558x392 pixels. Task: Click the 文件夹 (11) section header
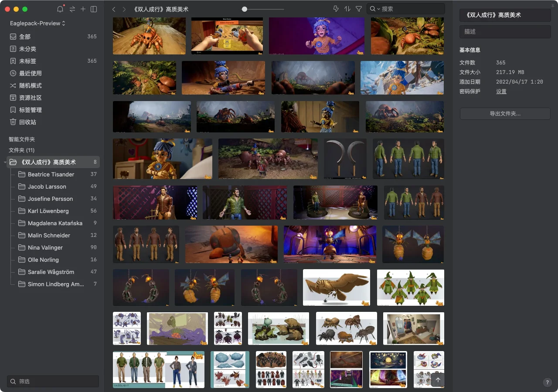(x=22, y=150)
